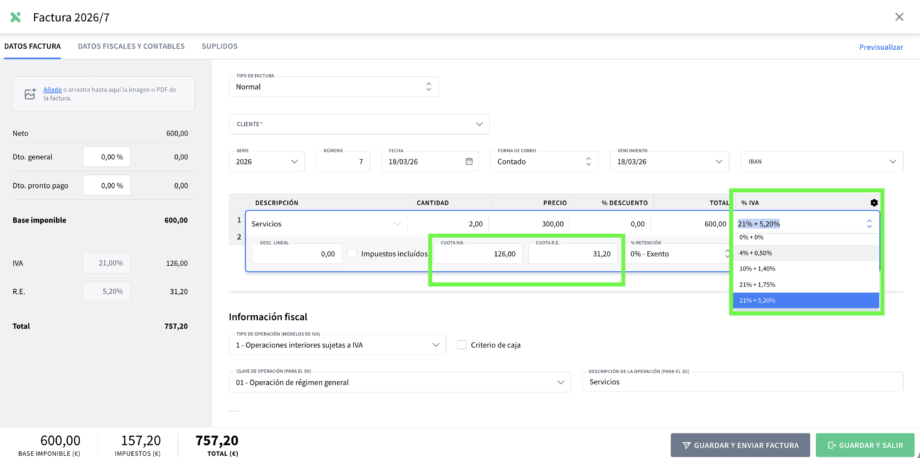Click the Previsualizar link
This screenshot has height=458, width=920.
[881, 47]
